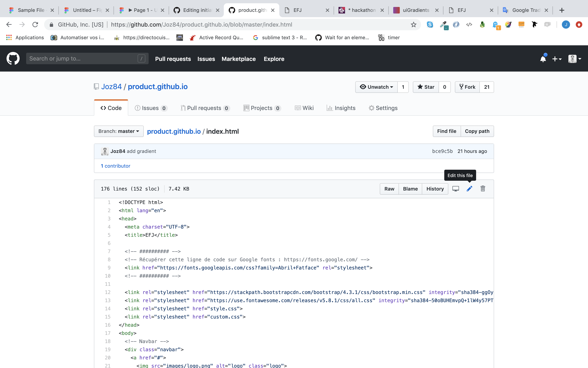Screen dimensions: 588x368
Task: Click the bird-shaped extension icon
Action: click(x=534, y=25)
